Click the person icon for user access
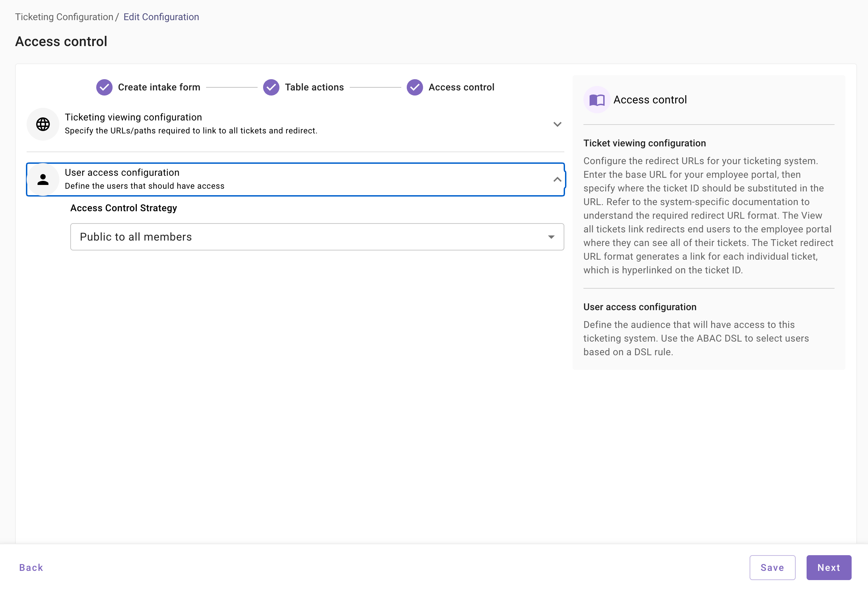Screen dimensions: 868x591 (x=43, y=180)
